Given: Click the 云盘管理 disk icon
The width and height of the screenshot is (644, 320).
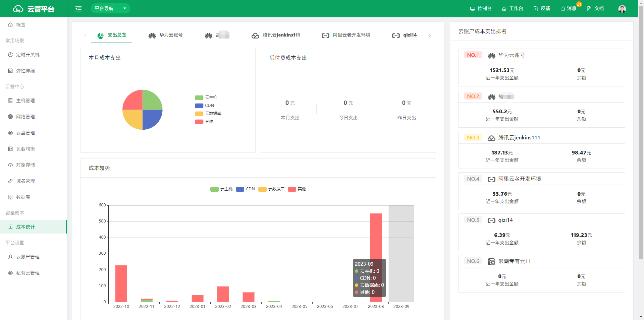Looking at the screenshot, I should coord(10,133).
